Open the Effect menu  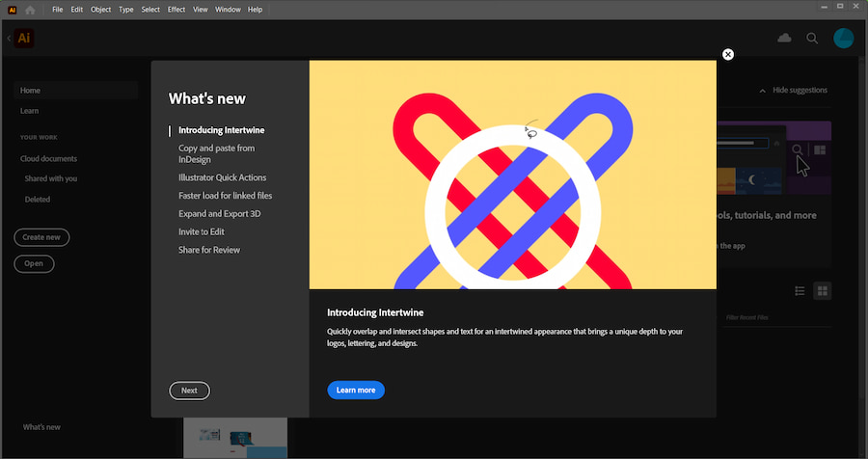(x=176, y=9)
